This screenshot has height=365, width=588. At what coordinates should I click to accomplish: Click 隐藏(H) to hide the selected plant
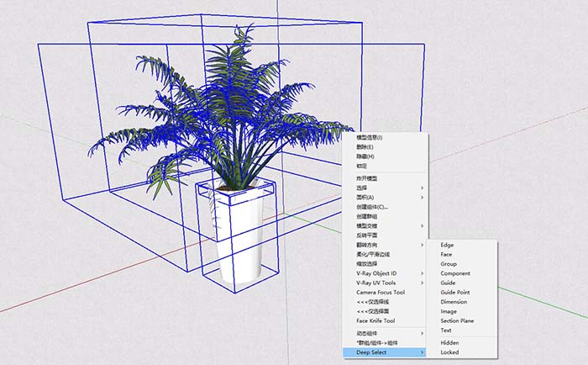point(365,156)
